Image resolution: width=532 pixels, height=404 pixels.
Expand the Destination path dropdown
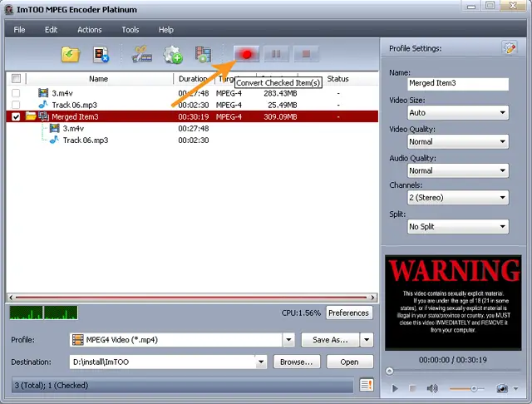click(261, 362)
